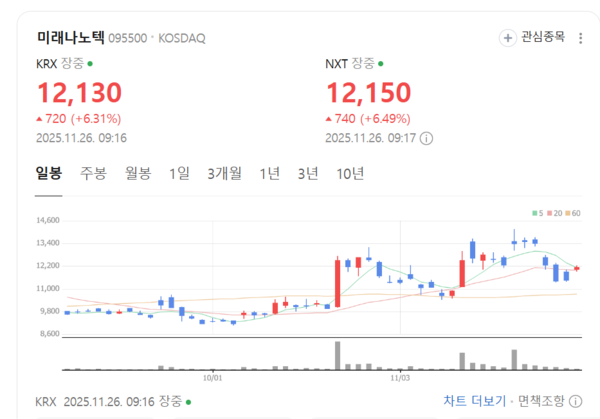
Task: Click the orange 60-day moving average legend
Action: tap(573, 213)
